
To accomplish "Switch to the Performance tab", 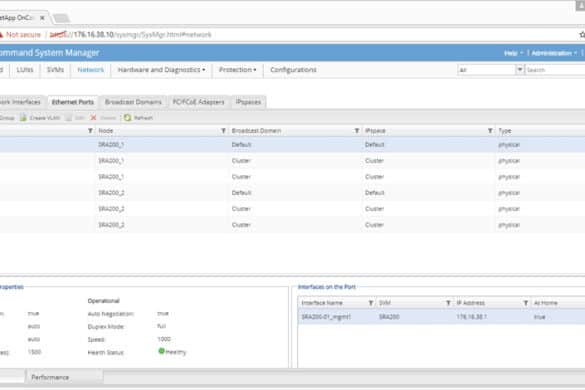I will [x=50, y=377].
